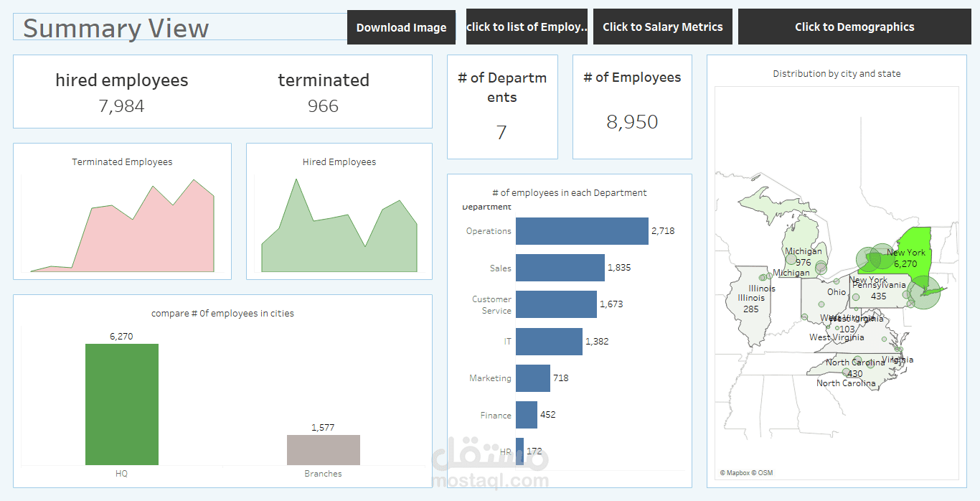Click the Terminated Employees area chart
The image size is (980, 501).
click(x=122, y=226)
